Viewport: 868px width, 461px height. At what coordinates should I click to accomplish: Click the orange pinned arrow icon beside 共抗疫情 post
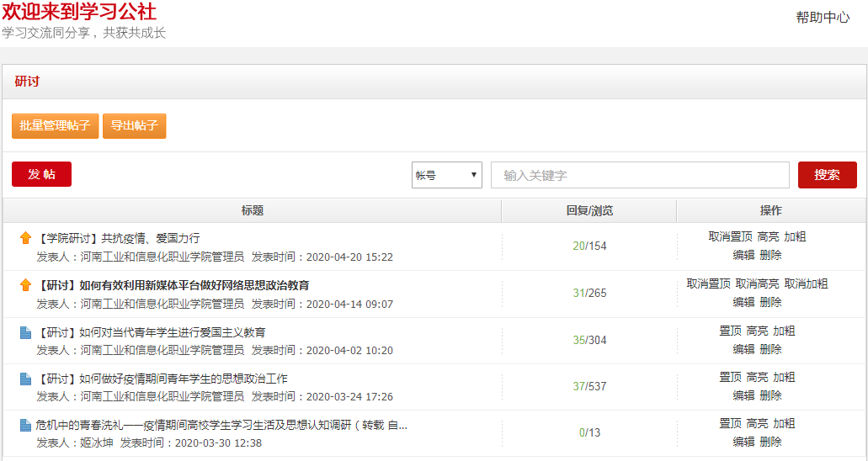pyautogui.click(x=25, y=239)
